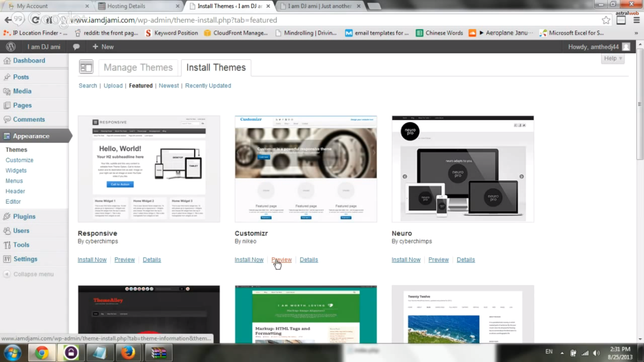Screen dimensions: 644x362
Task: Switch to Manage Themes tab
Action: (138, 67)
